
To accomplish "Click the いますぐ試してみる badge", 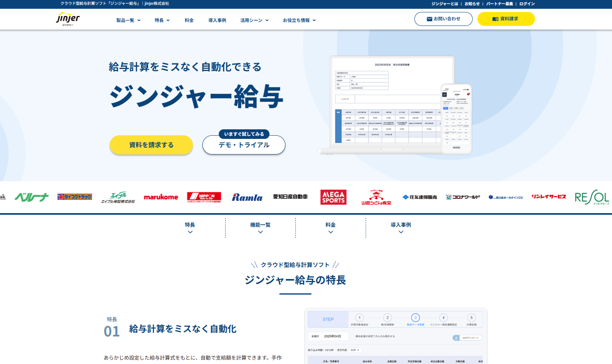I will 244,134.
